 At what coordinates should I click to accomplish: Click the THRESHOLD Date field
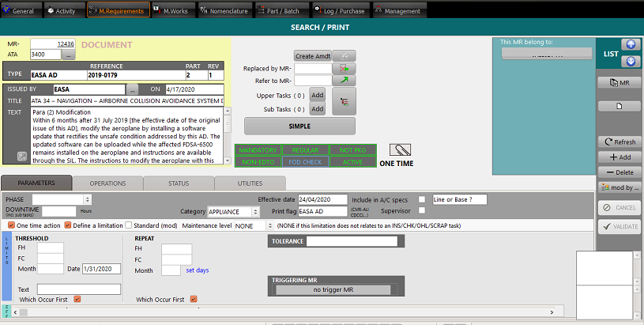coord(101,269)
